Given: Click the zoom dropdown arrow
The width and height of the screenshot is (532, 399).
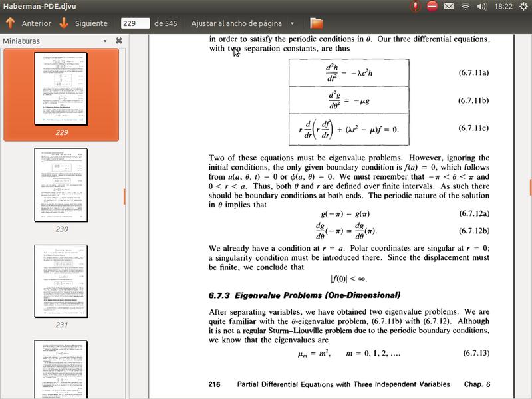Looking at the screenshot, I should (x=293, y=23).
